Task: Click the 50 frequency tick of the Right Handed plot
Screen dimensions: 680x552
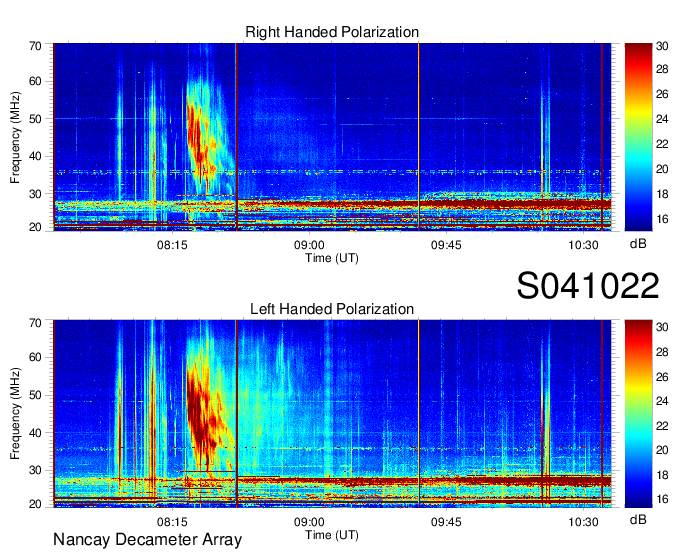Action: (x=36, y=119)
